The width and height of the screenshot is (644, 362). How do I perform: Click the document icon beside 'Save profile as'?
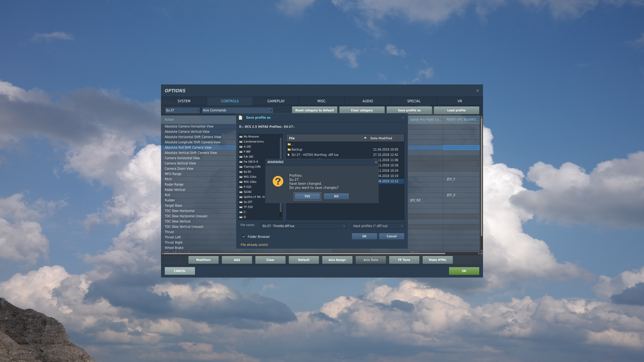click(x=241, y=117)
